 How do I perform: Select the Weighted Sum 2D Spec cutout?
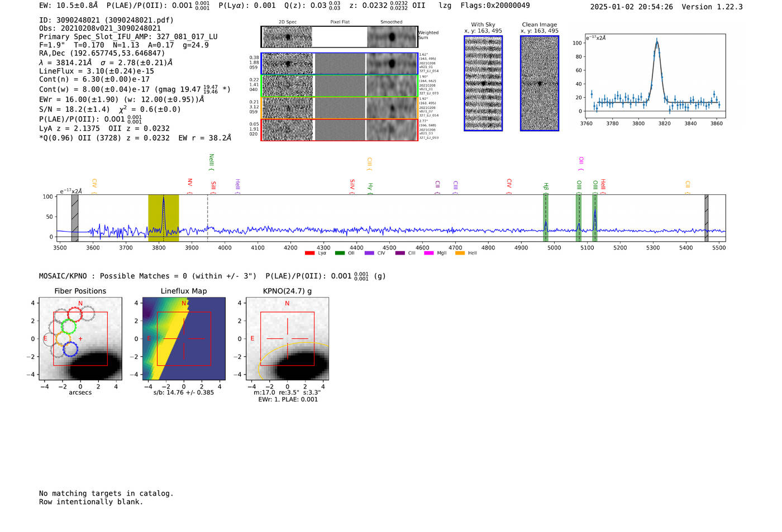288,37
